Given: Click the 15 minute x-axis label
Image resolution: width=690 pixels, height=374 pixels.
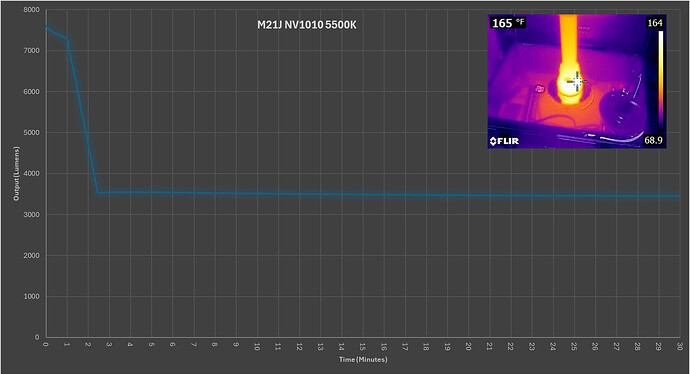Looking at the screenshot, I should [363, 346].
